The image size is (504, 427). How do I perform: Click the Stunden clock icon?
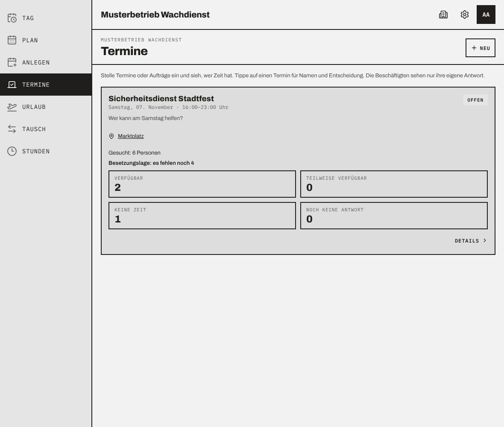coord(12,151)
